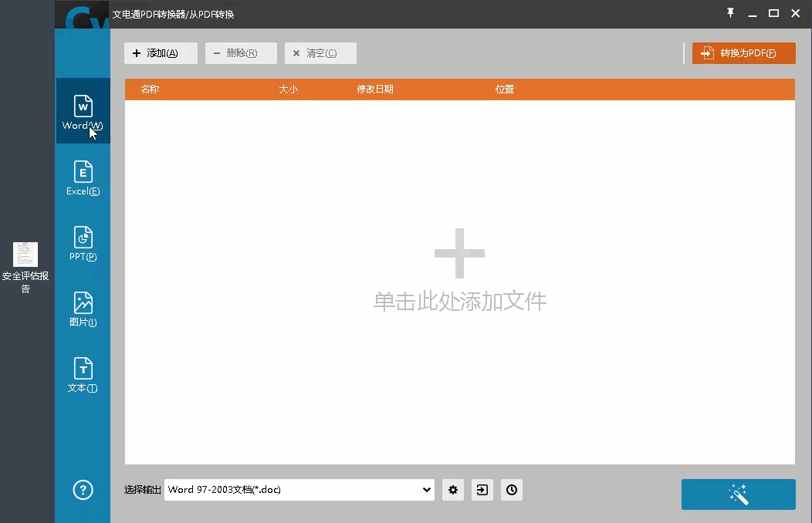Screen dimensions: 812x523
Task: Select the 文本 text conversion category
Action: [83, 376]
